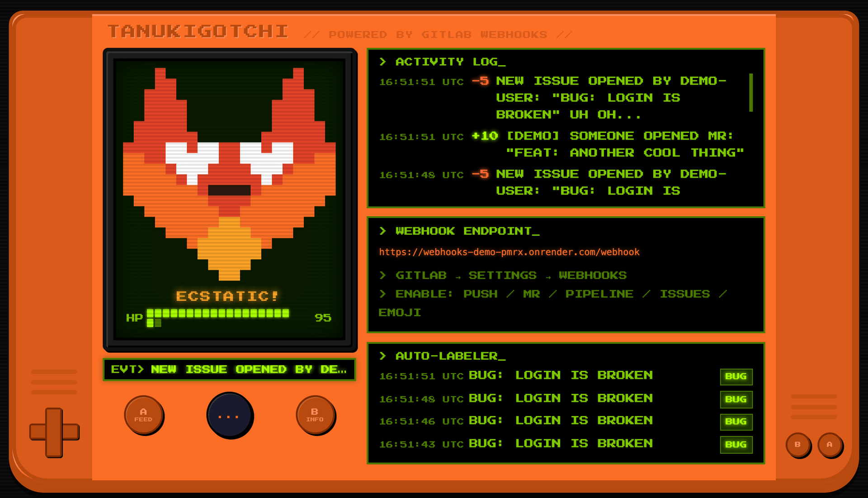Click the HP health bar
Screen dimensions: 868x498
(218, 318)
